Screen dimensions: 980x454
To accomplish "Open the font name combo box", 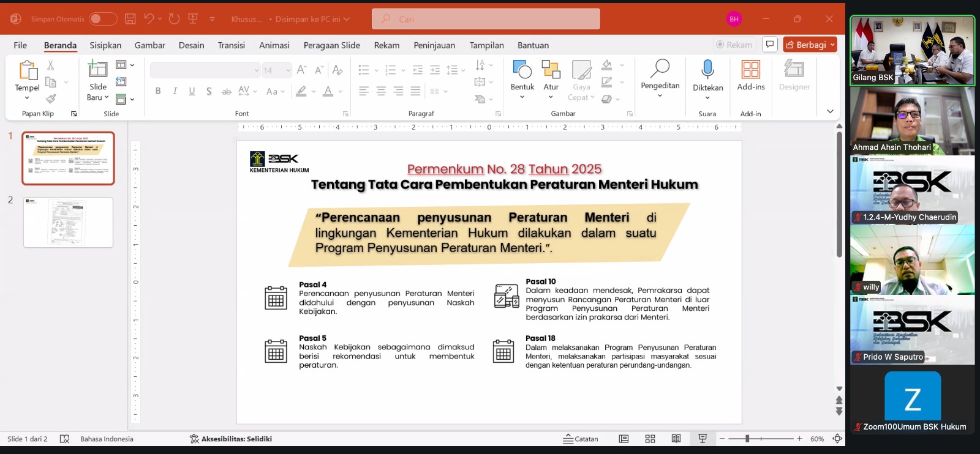I will [x=205, y=70].
